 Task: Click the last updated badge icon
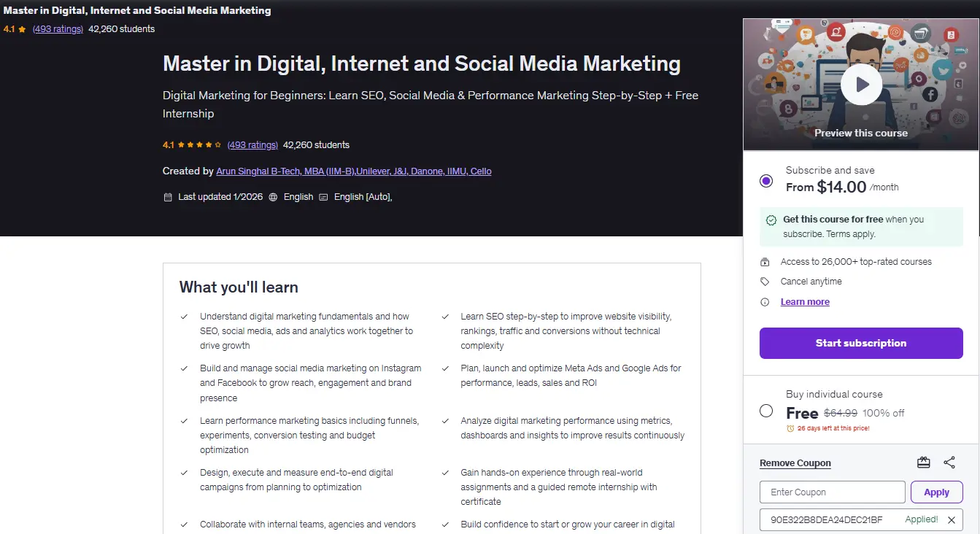pos(168,197)
